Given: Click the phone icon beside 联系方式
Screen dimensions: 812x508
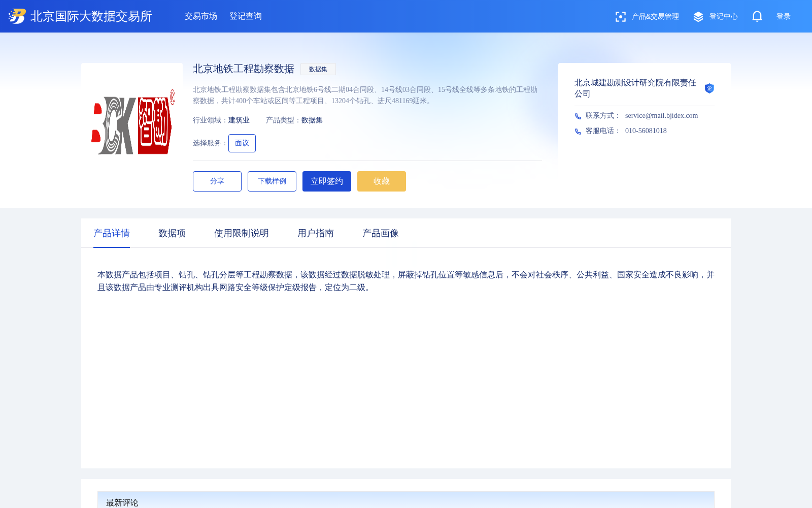Looking at the screenshot, I should [x=578, y=116].
